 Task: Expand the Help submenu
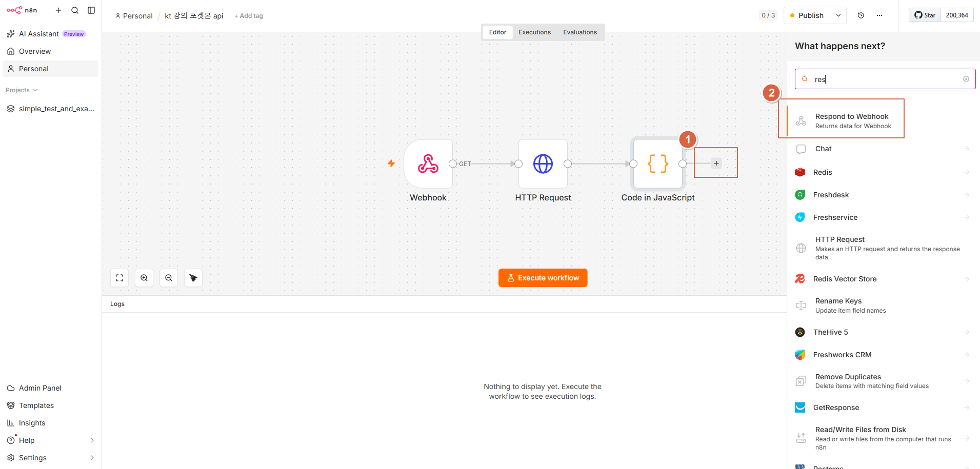click(x=92, y=440)
